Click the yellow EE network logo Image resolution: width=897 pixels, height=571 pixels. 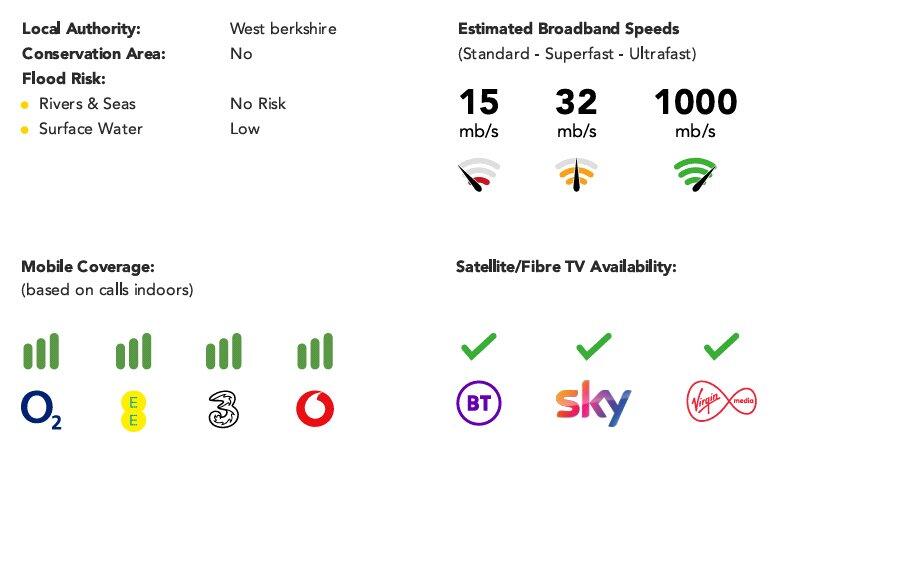[133, 410]
